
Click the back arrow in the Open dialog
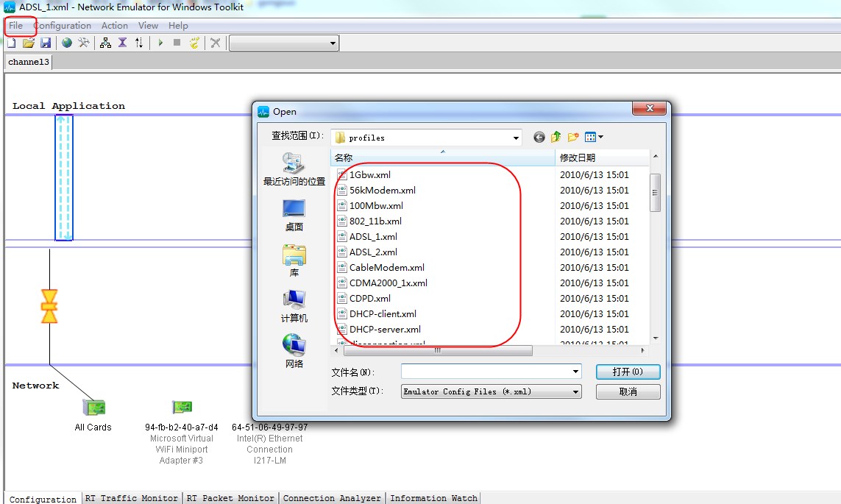click(538, 137)
